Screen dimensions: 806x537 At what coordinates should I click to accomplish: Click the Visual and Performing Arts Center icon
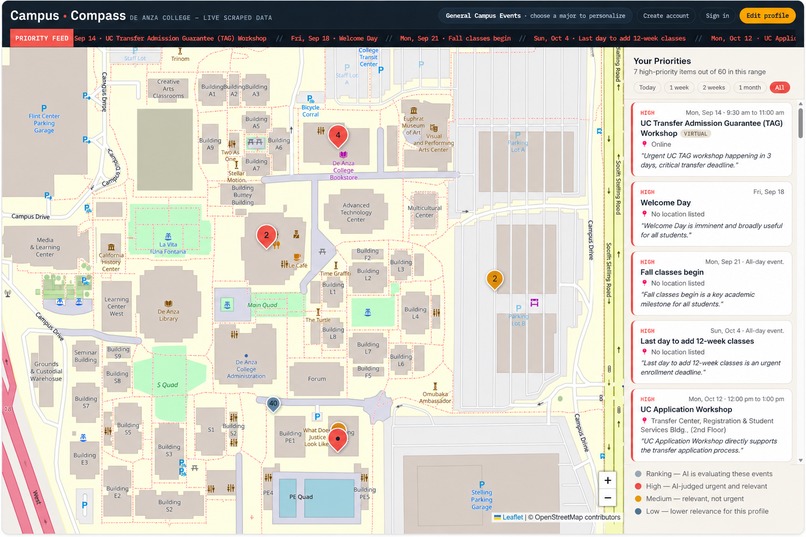[x=433, y=128]
